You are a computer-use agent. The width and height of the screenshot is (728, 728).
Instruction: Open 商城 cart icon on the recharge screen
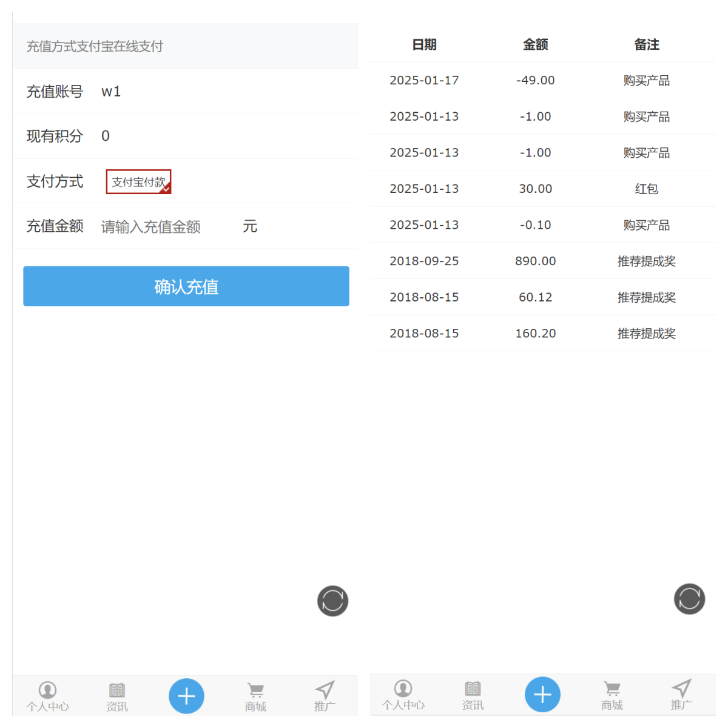click(x=255, y=696)
